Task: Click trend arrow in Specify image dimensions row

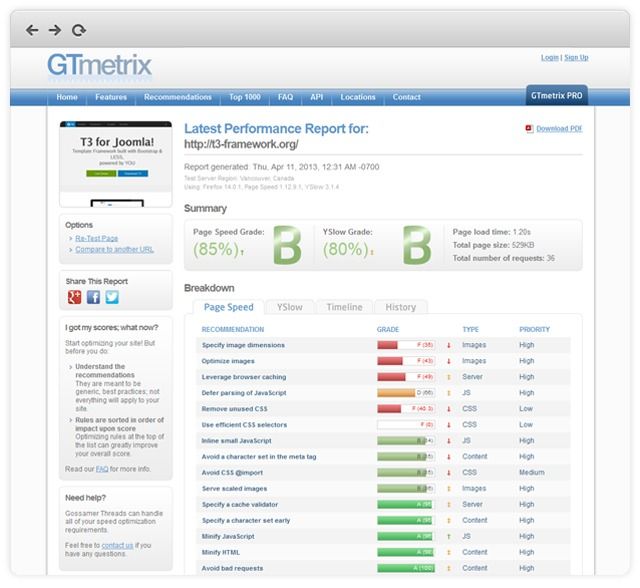Action: click(449, 345)
